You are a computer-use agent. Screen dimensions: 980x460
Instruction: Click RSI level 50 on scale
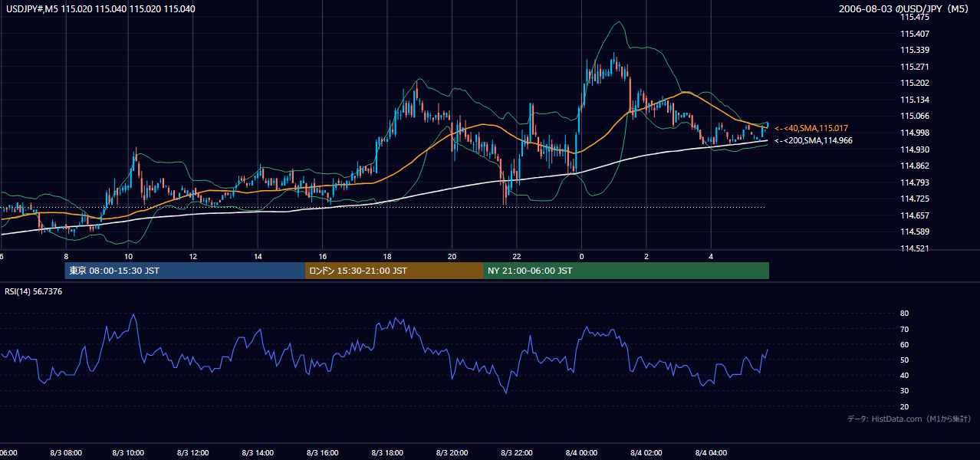(x=904, y=360)
